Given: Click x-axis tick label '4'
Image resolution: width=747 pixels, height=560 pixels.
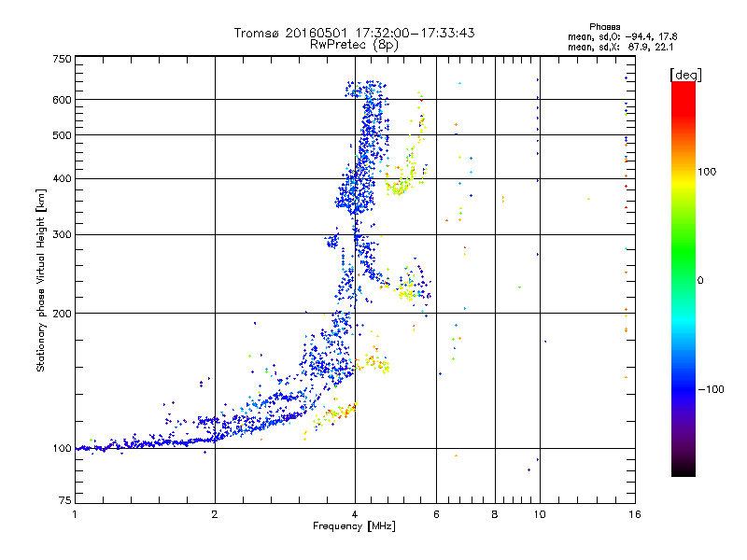Looking at the screenshot, I should click(355, 514).
